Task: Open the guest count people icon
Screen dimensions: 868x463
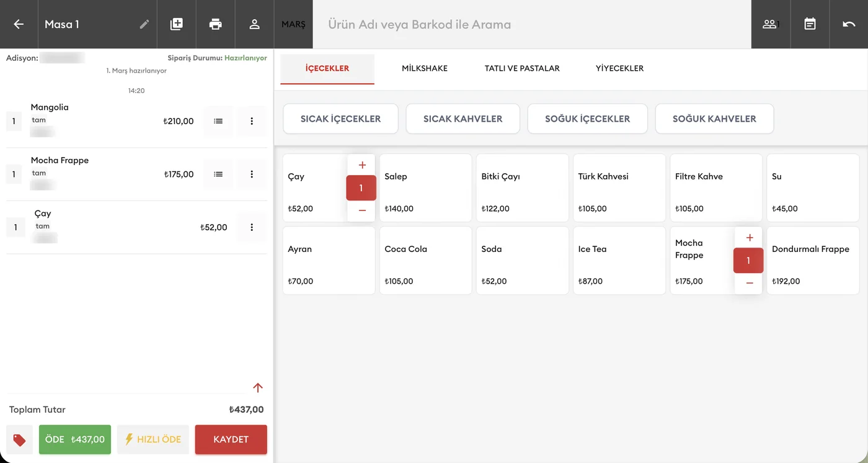Action: (770, 24)
